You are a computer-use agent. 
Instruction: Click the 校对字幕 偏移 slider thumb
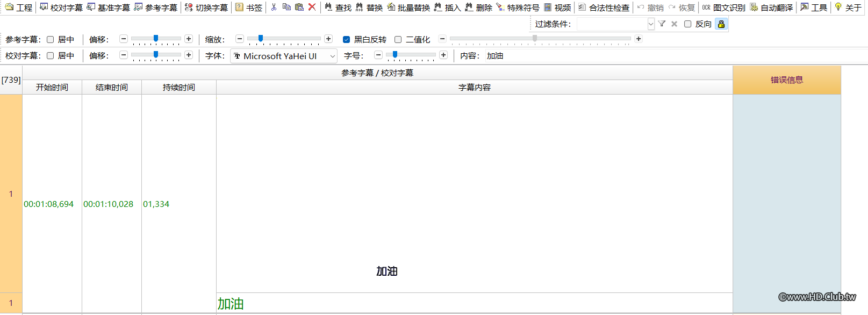pyautogui.click(x=156, y=54)
